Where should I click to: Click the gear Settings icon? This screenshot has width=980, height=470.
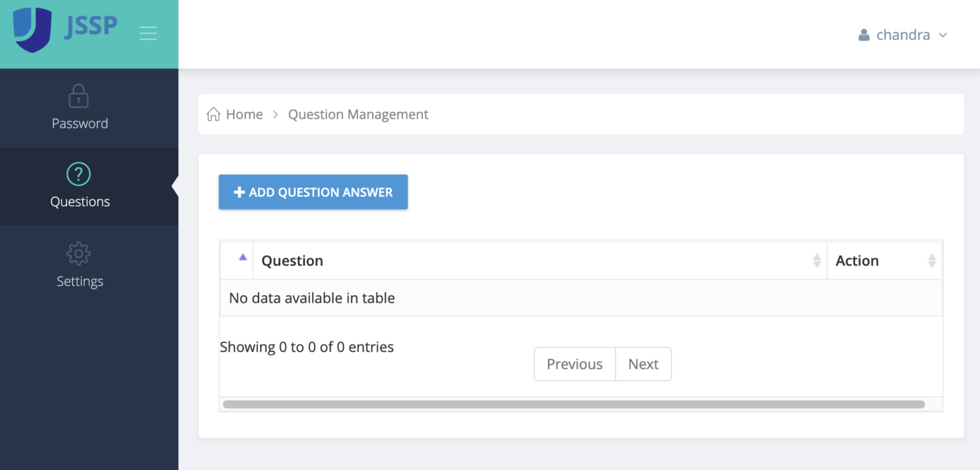pyautogui.click(x=78, y=254)
